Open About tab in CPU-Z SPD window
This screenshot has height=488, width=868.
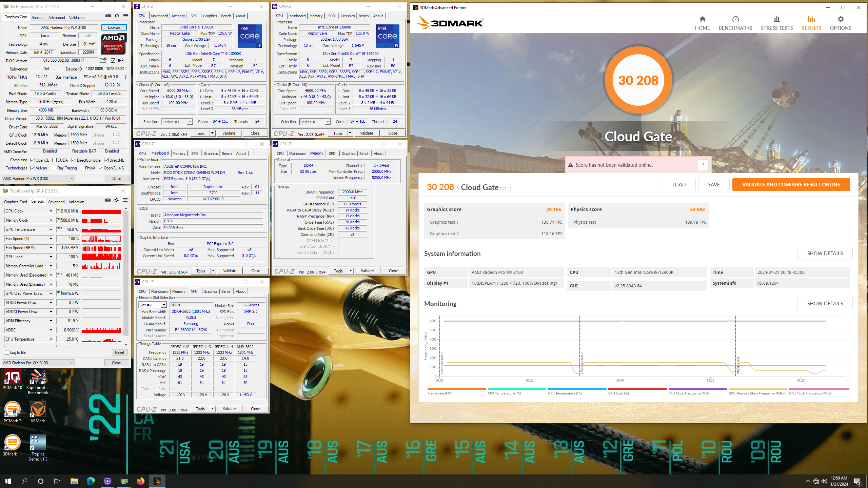(241, 291)
